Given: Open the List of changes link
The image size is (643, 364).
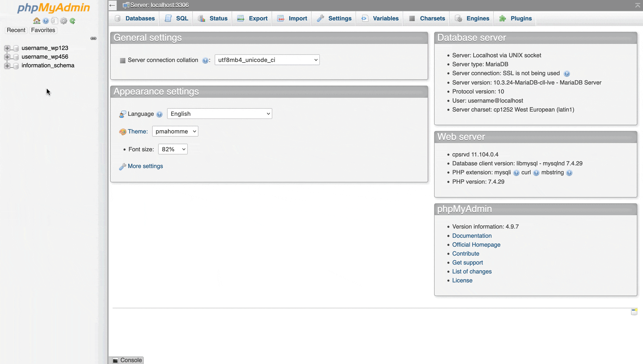Looking at the screenshot, I should (472, 271).
